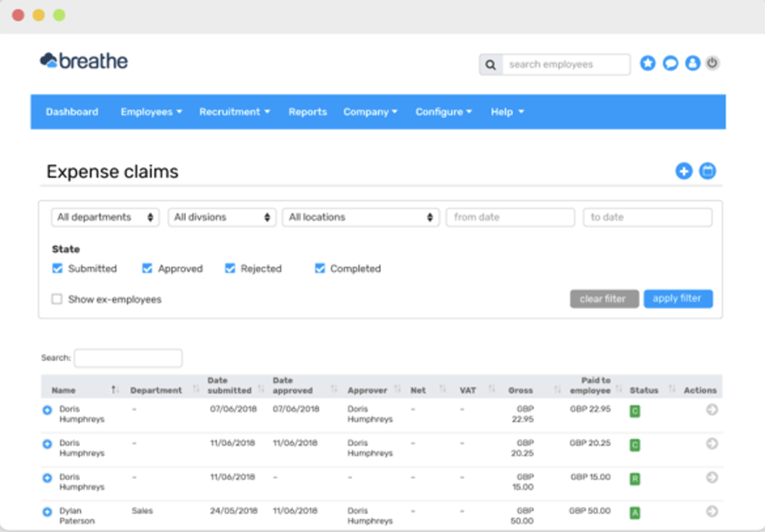Image resolution: width=765 pixels, height=532 pixels.
Task: Open the All departments dropdown
Action: [105, 217]
